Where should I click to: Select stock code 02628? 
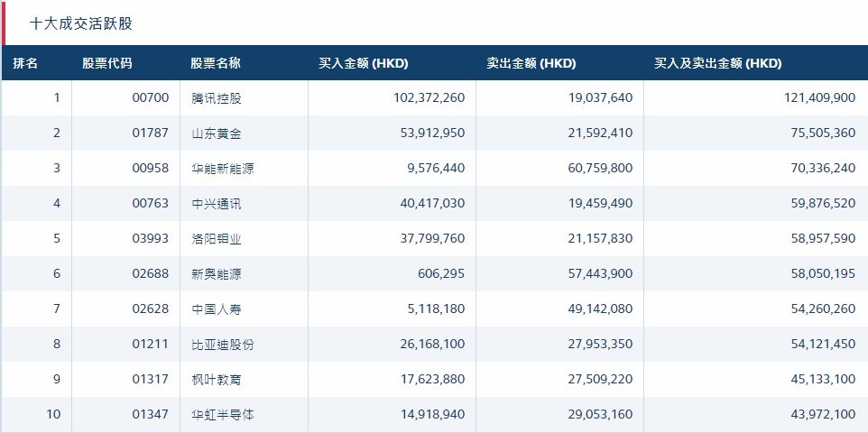[x=150, y=309]
